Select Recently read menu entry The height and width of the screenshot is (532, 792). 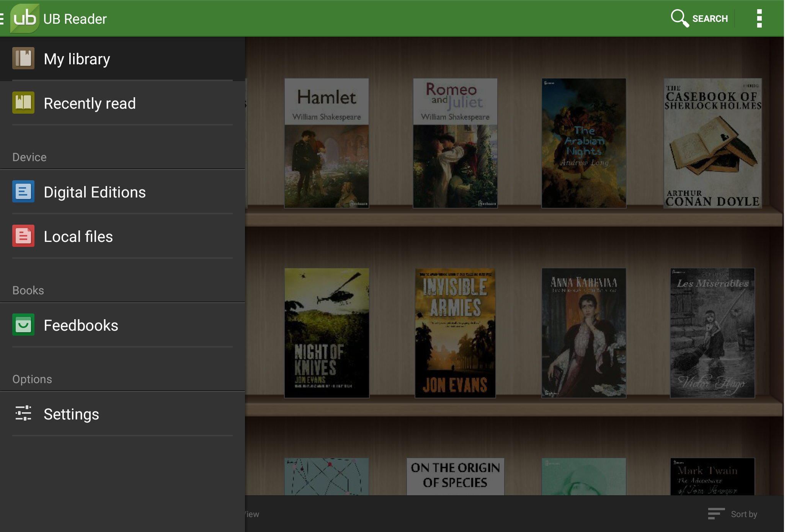tap(90, 103)
